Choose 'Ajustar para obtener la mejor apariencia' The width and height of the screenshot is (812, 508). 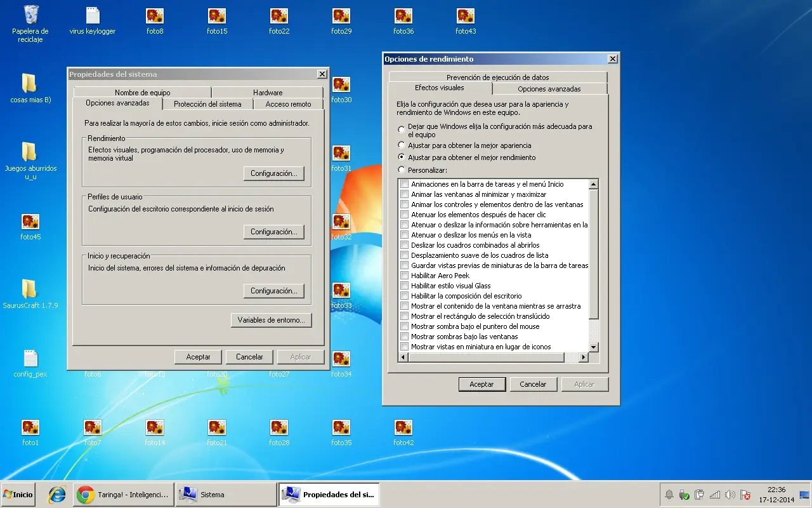pos(402,145)
